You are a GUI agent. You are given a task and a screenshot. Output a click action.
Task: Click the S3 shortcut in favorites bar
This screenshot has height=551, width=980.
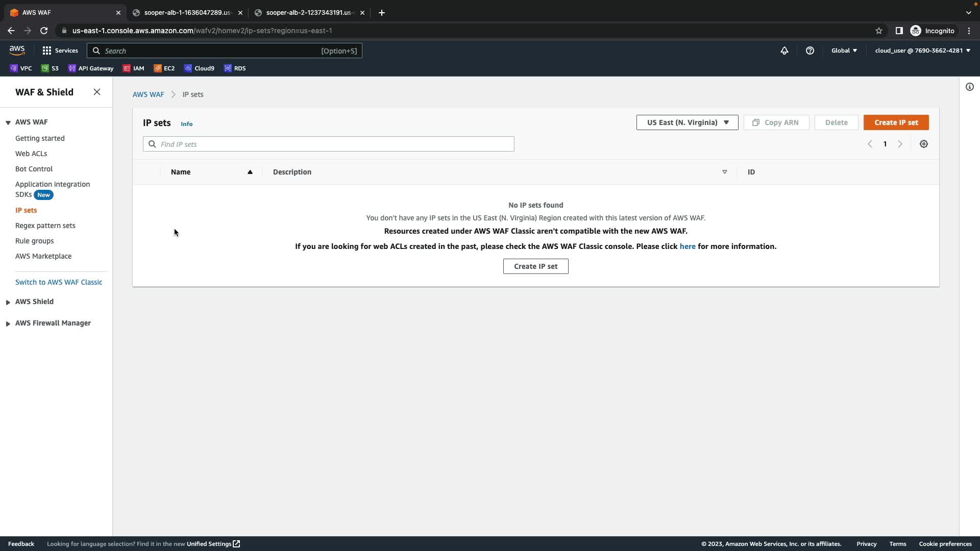pyautogui.click(x=50, y=68)
